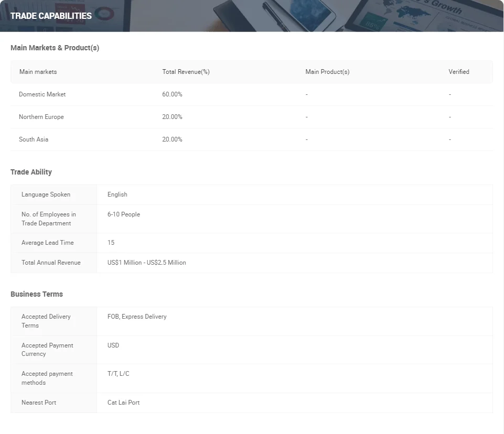Image resolution: width=504 pixels, height=434 pixels.
Task: Click the Business Terms section heading
Action: (37, 294)
